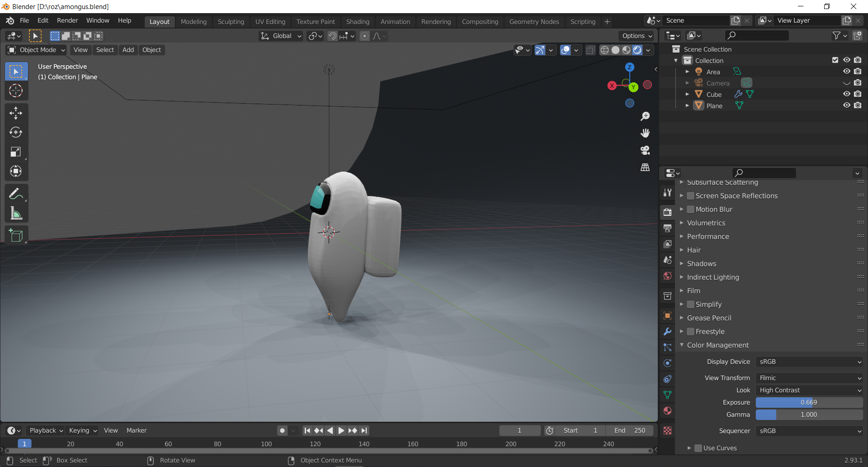Open the Material properties tab
The image size is (868, 467).
(x=667, y=411)
